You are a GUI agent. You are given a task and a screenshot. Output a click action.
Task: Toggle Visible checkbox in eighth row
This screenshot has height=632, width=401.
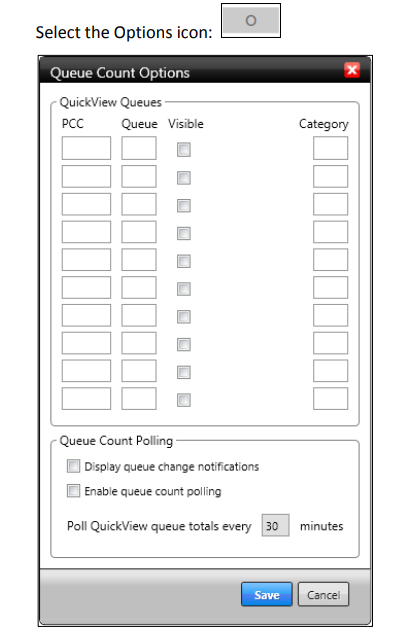point(184,345)
